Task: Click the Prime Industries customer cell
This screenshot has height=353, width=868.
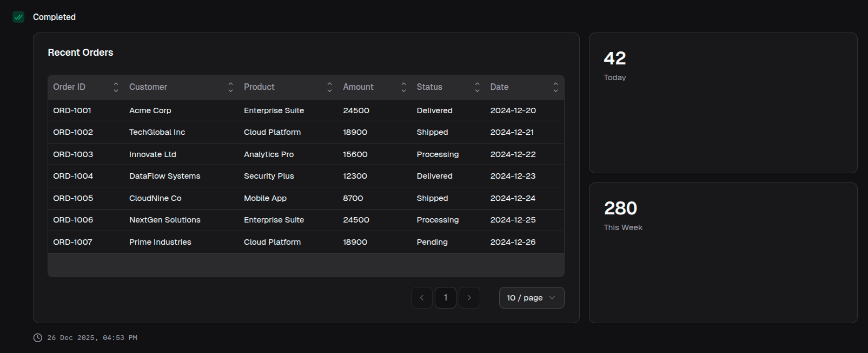Action: click(160, 242)
